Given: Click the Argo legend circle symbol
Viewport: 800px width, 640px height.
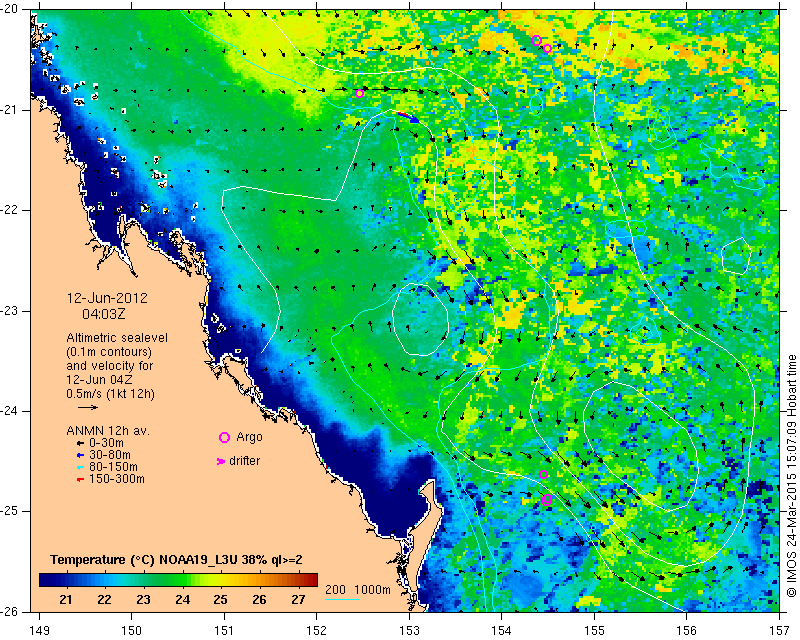Looking at the screenshot, I should click(x=224, y=437).
